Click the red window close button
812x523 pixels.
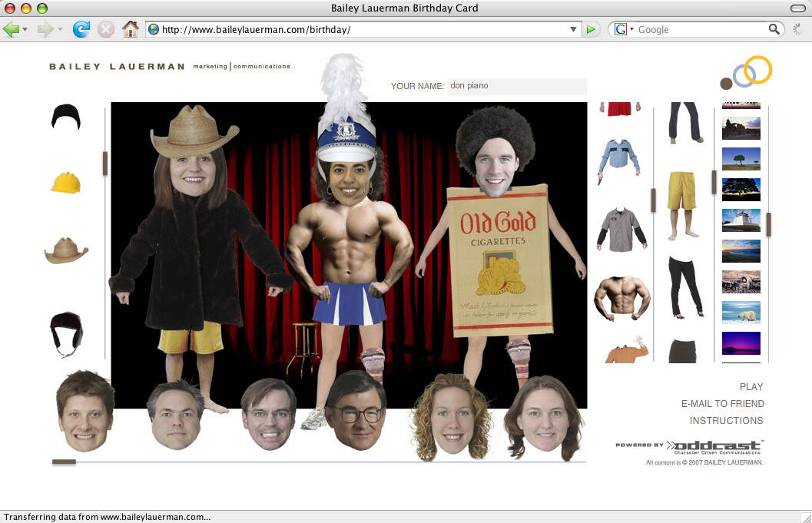tap(10, 8)
